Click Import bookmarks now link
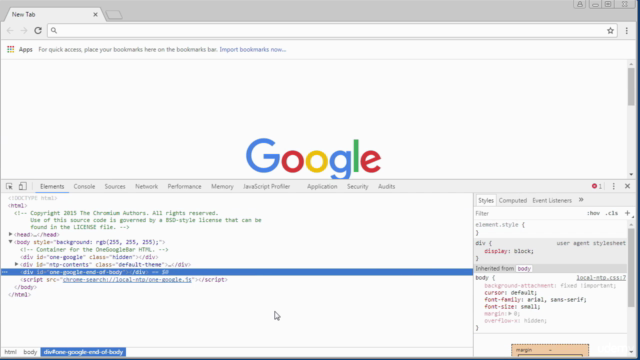 coord(253,49)
